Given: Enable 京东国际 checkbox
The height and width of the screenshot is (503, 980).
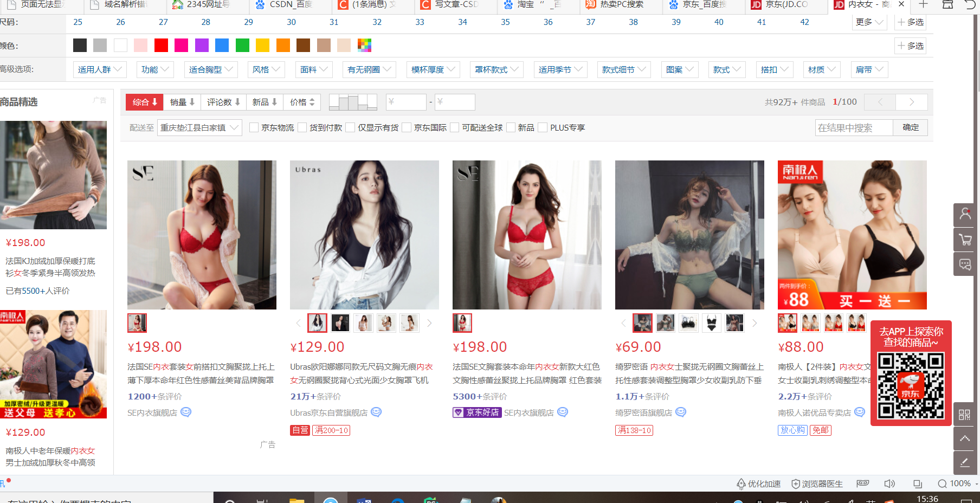Looking at the screenshot, I should [x=407, y=127].
